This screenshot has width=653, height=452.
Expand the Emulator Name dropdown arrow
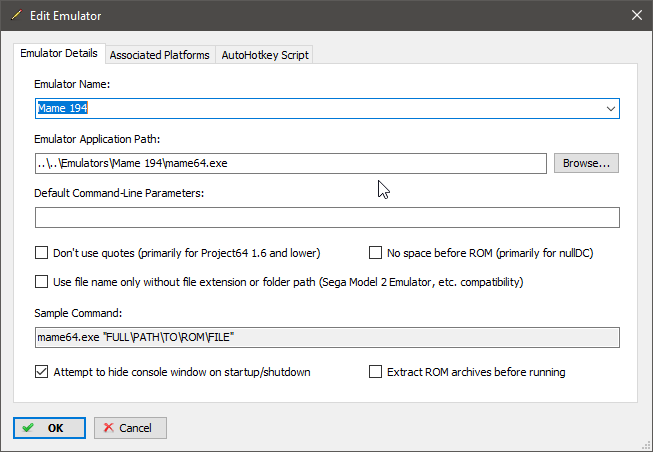click(609, 108)
